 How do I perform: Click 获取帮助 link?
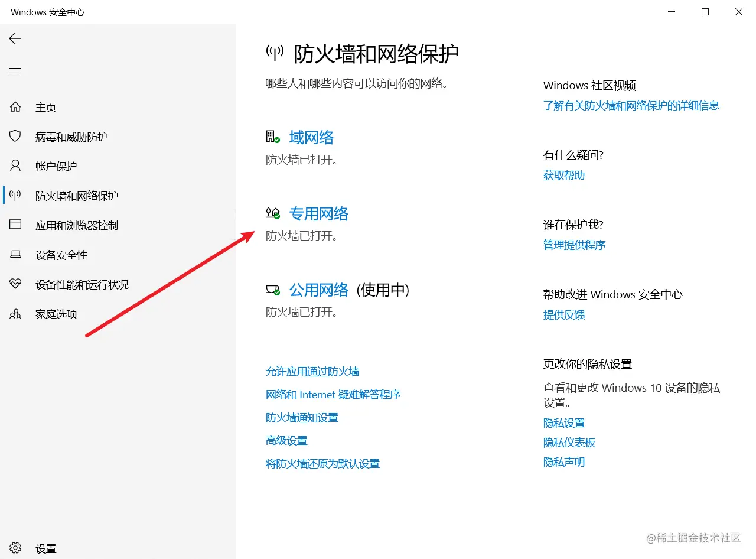tap(564, 175)
